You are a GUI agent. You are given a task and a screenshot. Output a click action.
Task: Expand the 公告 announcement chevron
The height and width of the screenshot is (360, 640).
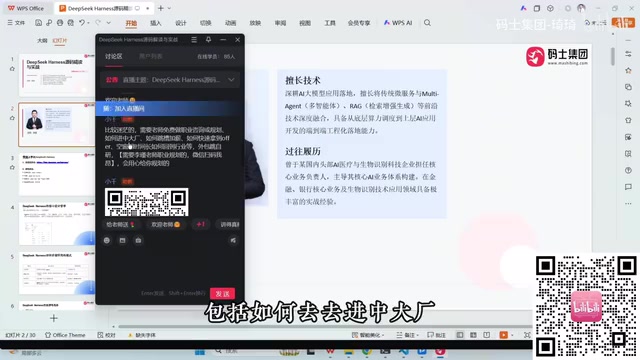(231, 80)
